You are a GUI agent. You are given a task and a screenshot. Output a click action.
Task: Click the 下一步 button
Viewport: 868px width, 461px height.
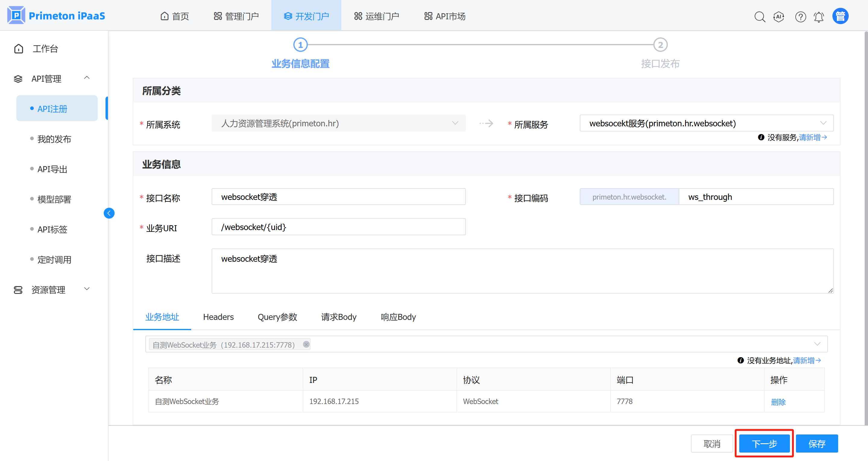764,444
